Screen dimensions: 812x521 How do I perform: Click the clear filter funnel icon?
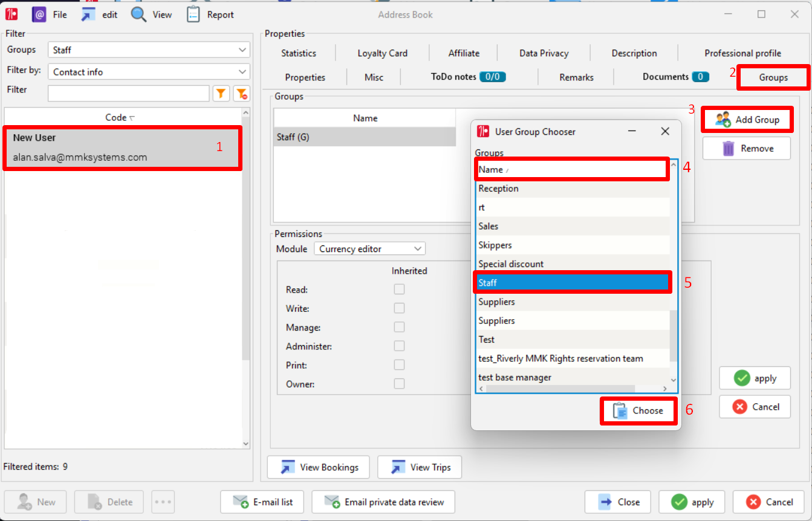[242, 93]
